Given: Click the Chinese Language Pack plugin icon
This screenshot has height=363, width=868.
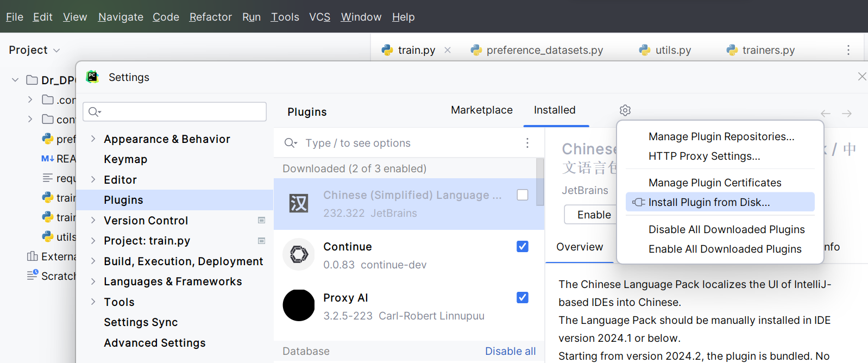Looking at the screenshot, I should coord(299,203).
